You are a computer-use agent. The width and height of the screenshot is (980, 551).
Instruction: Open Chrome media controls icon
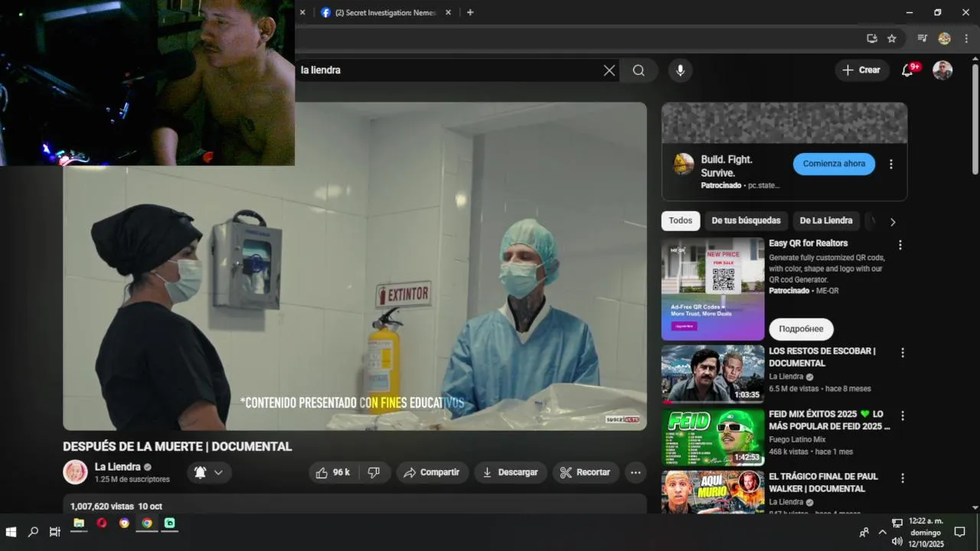(x=923, y=38)
